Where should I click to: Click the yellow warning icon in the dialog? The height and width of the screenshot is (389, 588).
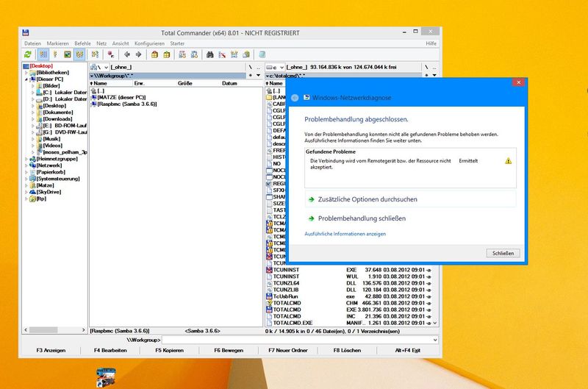coord(508,161)
